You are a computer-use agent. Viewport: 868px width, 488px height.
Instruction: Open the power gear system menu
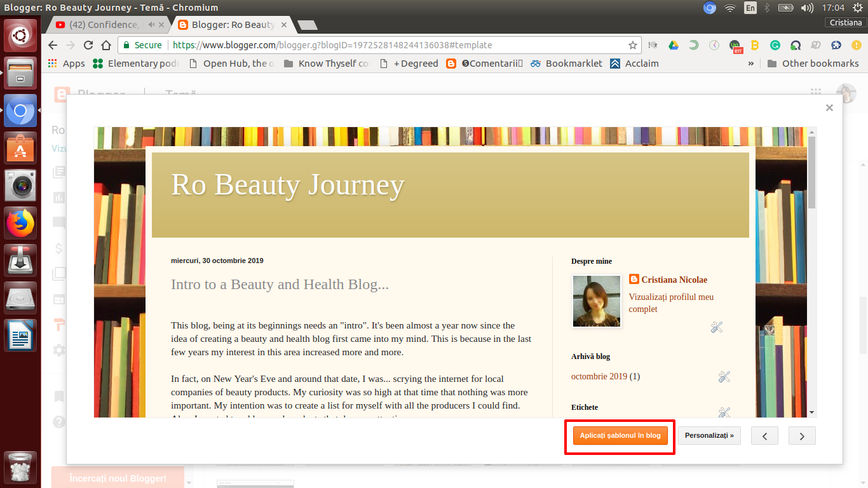(x=857, y=8)
